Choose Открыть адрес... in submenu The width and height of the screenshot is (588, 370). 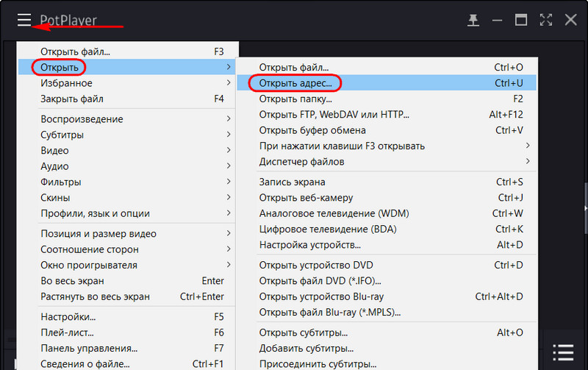[387, 83]
